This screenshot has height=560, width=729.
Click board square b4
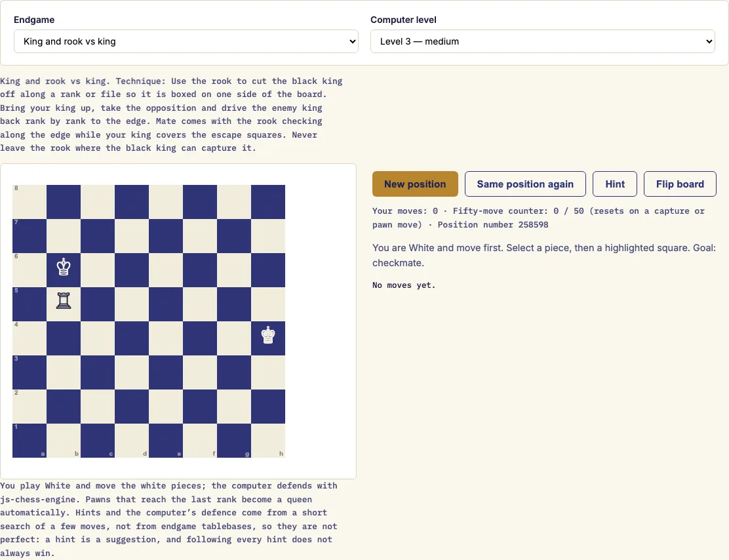63,338
